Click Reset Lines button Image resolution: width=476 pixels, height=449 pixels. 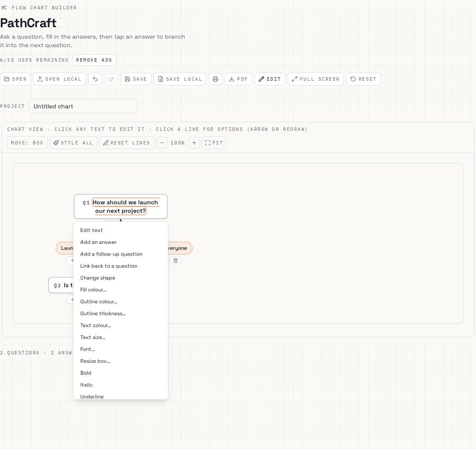click(127, 143)
